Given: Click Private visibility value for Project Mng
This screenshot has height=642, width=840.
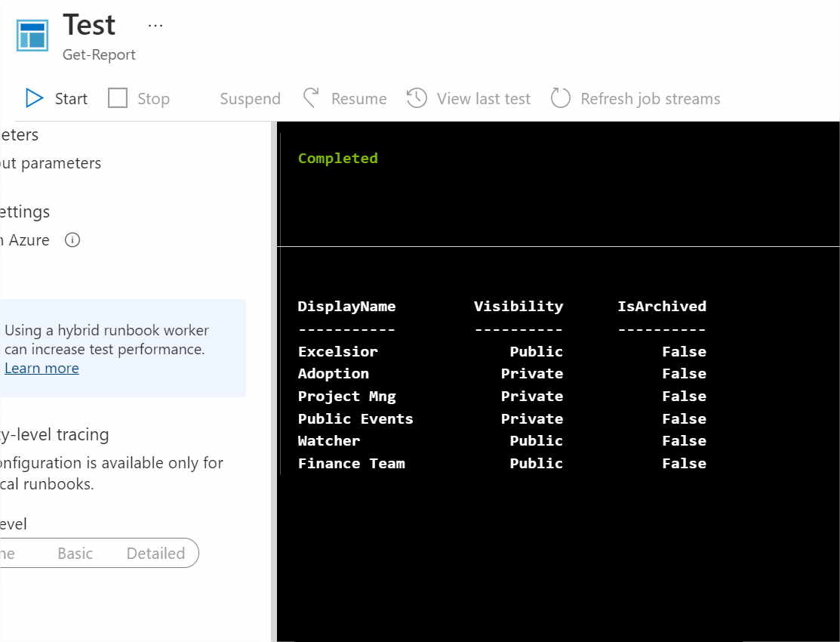Looking at the screenshot, I should click(x=532, y=397).
